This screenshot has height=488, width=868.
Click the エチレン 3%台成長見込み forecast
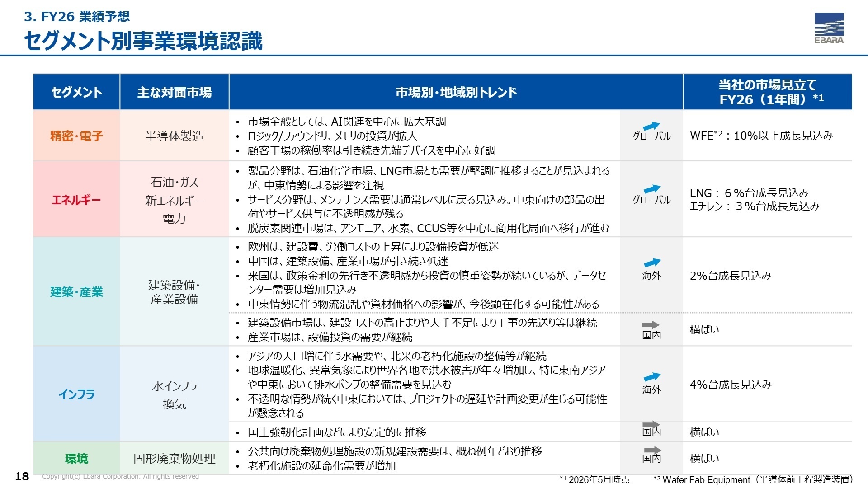click(x=755, y=206)
